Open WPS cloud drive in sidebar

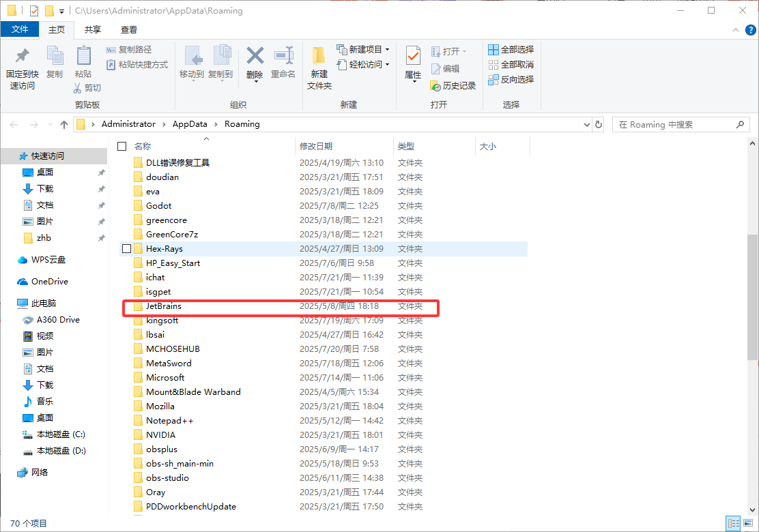click(42, 260)
